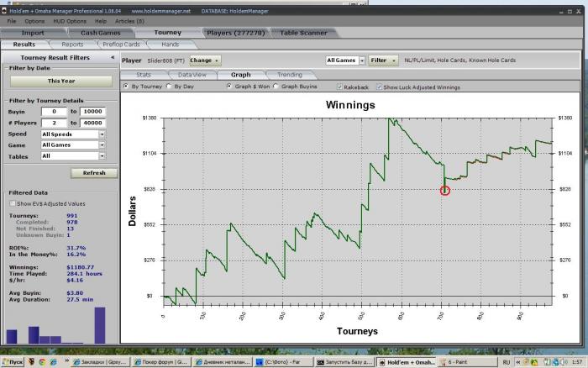The width and height of the screenshot is (588, 368).
Task: Switch to the Stats view tab
Action: coord(144,75)
